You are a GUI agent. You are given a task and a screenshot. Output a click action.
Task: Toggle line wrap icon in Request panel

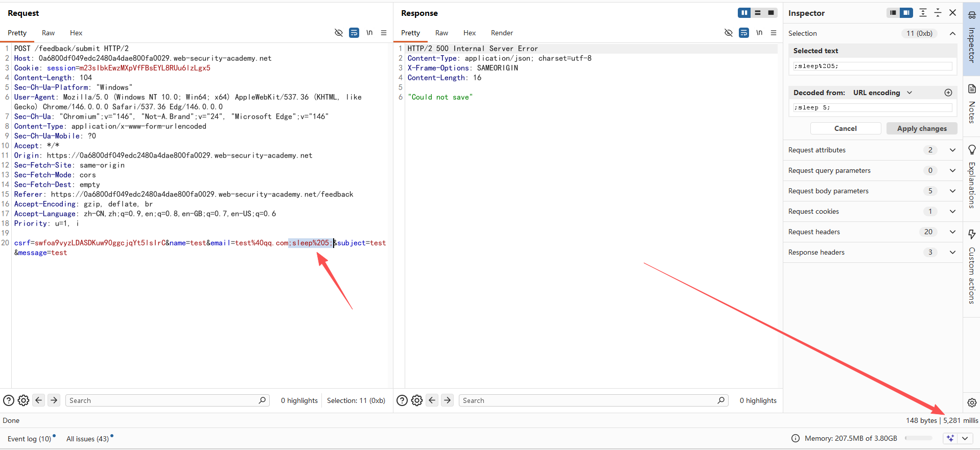pyautogui.click(x=354, y=33)
